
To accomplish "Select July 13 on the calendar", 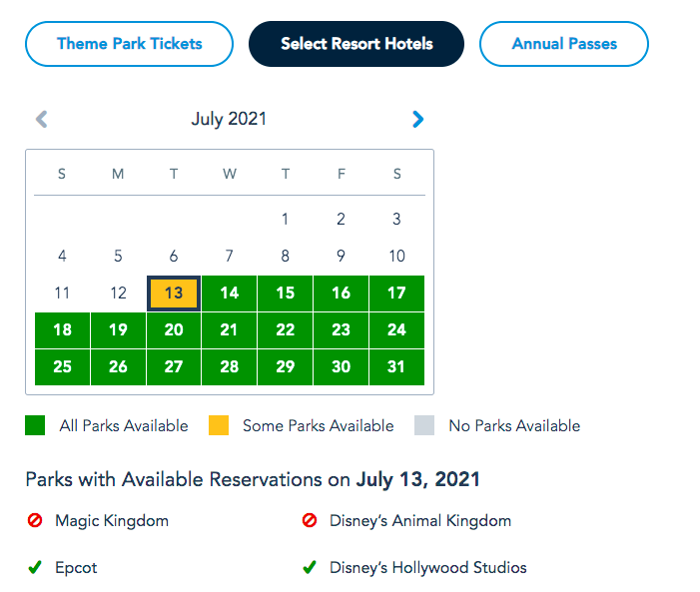I will [x=174, y=294].
